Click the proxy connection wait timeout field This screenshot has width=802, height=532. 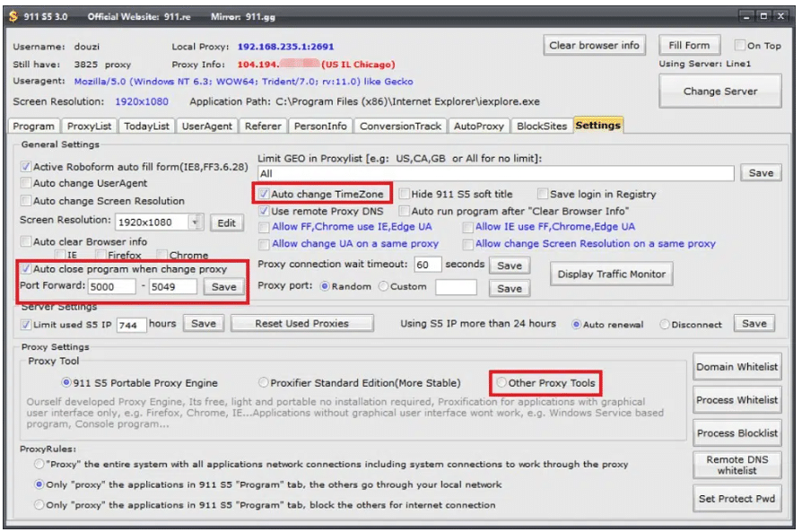[428, 265]
